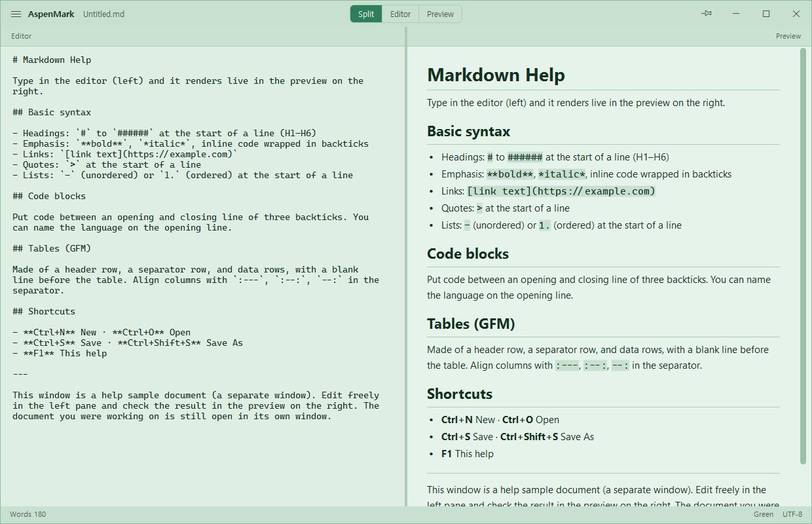Open the hamburger menu

pos(16,14)
